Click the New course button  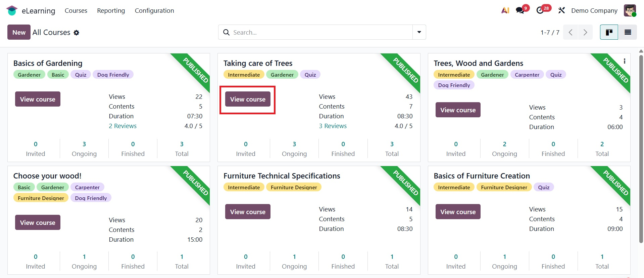[x=19, y=32]
